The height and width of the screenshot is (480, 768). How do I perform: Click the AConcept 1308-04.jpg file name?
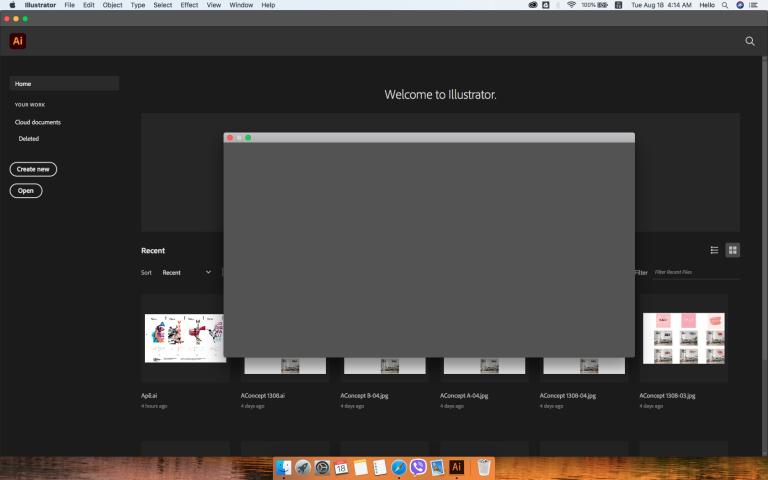[568, 395]
